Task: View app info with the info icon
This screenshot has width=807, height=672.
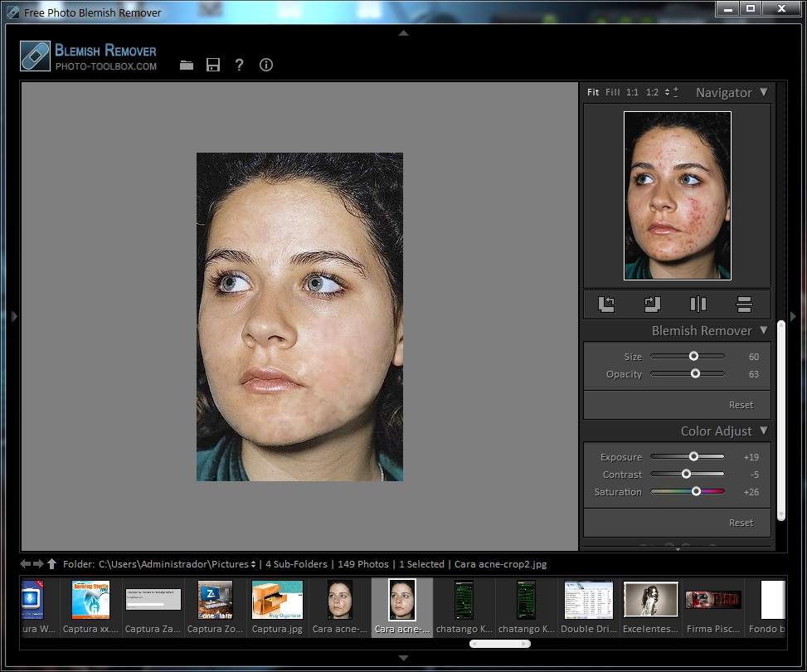Action: pyautogui.click(x=265, y=65)
